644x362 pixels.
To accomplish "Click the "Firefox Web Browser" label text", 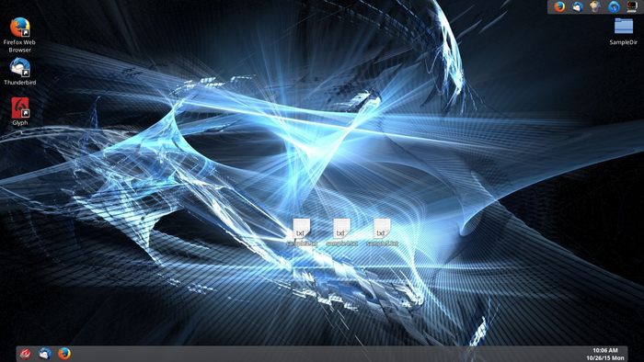I will 19,46.
